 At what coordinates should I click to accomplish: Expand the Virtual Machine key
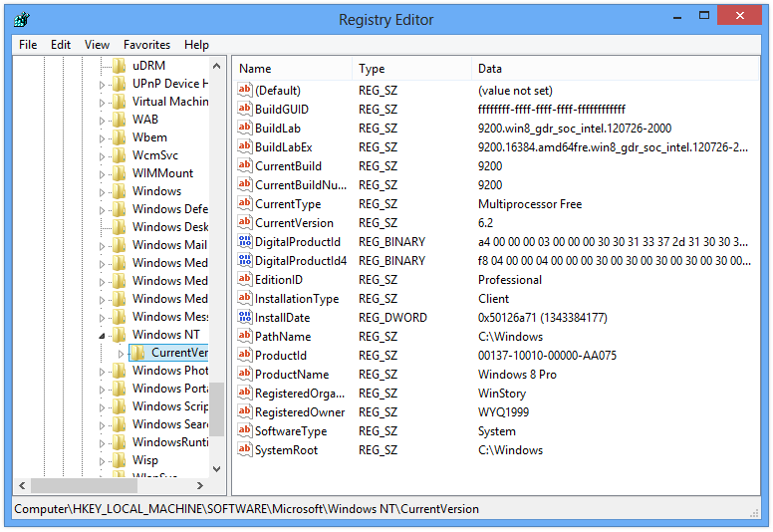[102, 103]
